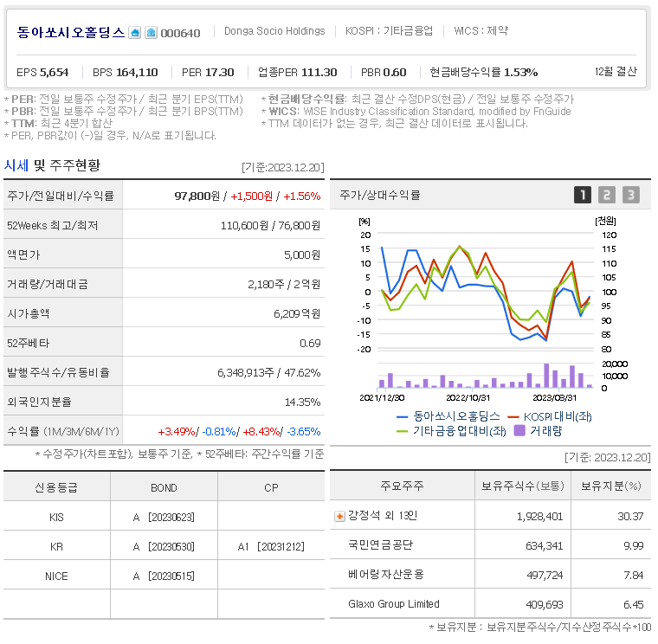The height and width of the screenshot is (644, 658).
Task: Click the 보유주식수(보통) column header
Action: (x=522, y=486)
